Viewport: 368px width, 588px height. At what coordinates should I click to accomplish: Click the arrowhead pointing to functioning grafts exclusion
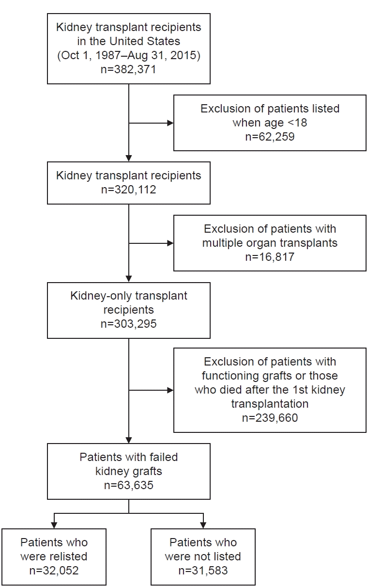170,390
